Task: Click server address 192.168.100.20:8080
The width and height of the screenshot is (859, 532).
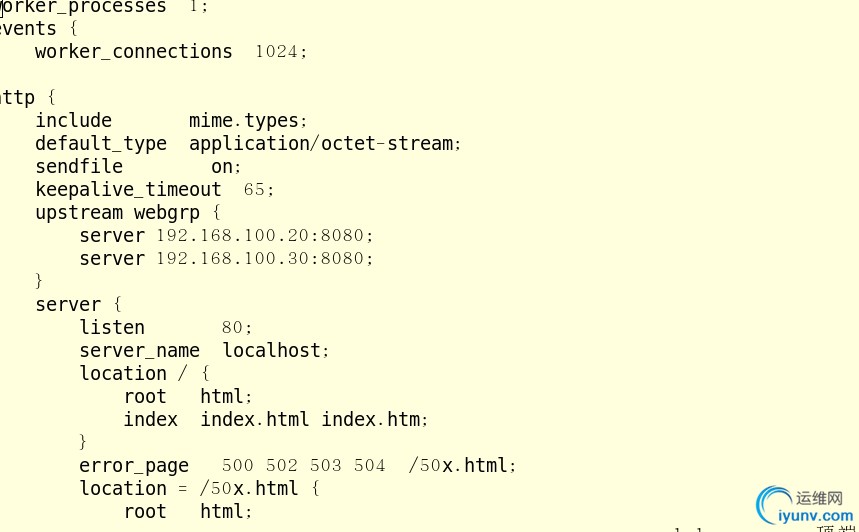Action: click(261, 236)
